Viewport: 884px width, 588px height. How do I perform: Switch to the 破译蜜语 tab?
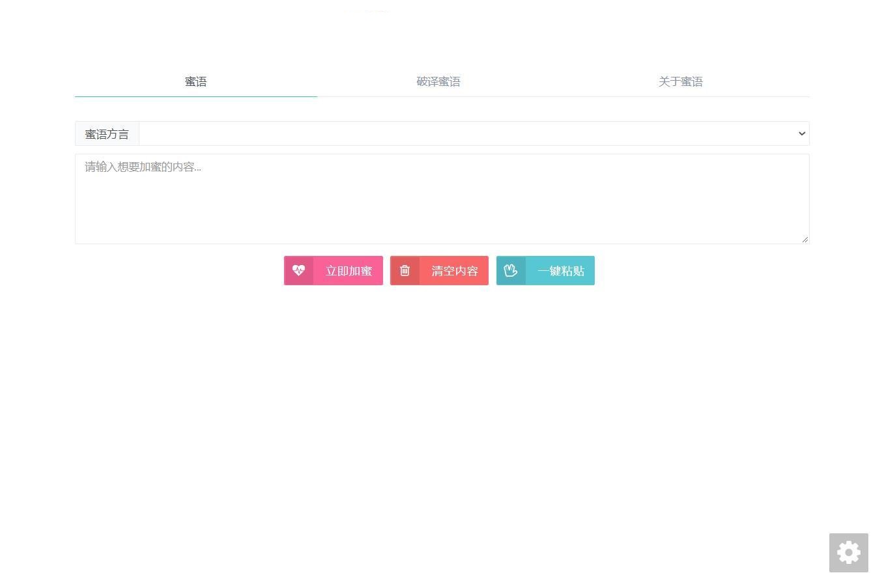438,81
